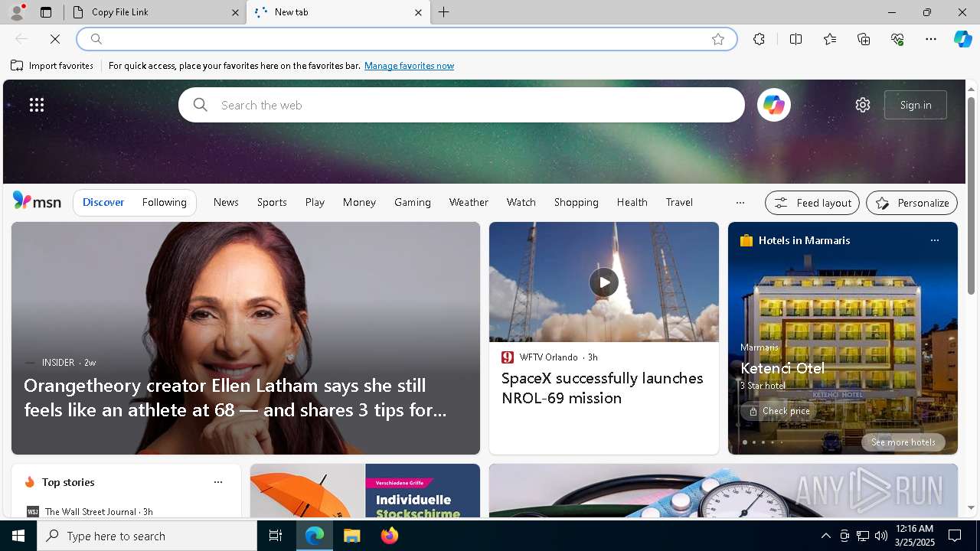Close the New tab tab
980x551 pixels.
coord(418,12)
